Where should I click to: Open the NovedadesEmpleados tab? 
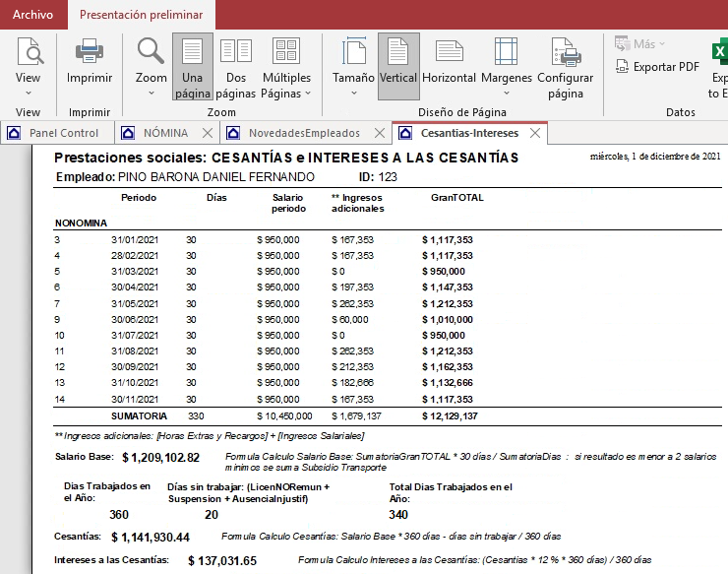[x=303, y=133]
